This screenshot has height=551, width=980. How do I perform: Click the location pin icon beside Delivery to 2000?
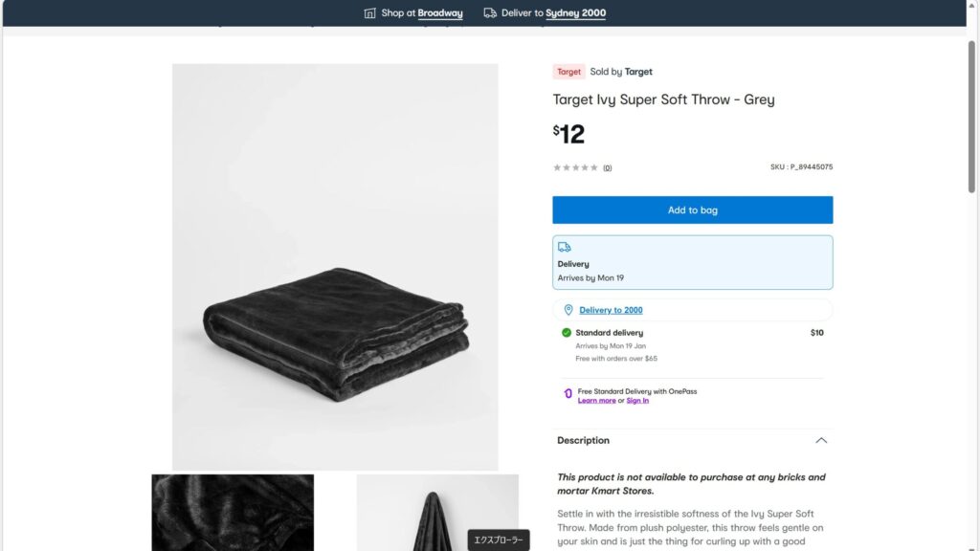point(568,310)
